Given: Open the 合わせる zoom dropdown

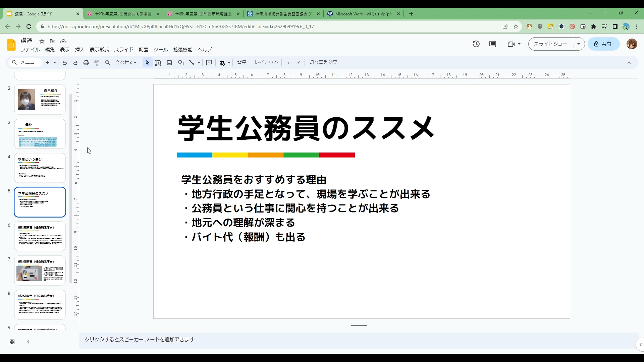Looking at the screenshot, I should [126, 63].
